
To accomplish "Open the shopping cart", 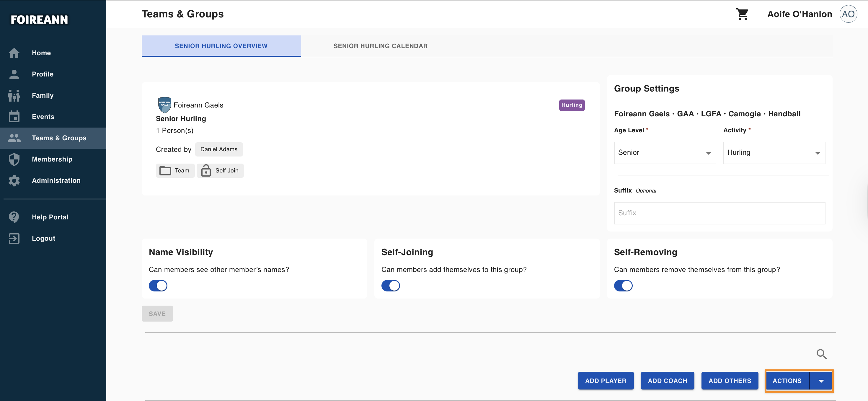I will point(742,14).
